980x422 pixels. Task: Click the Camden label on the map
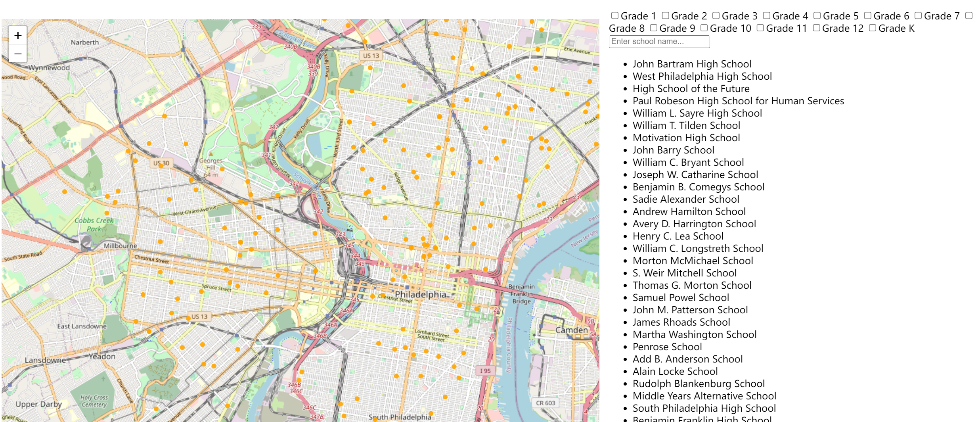571,330
